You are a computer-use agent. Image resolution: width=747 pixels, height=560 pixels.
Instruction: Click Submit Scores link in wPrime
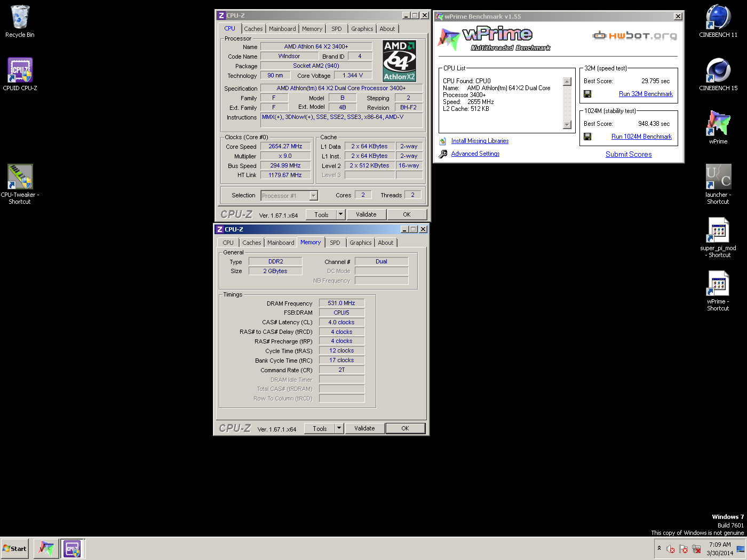(x=629, y=155)
